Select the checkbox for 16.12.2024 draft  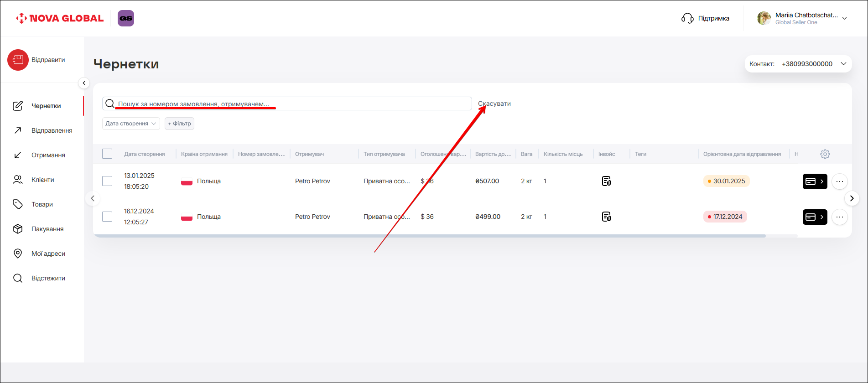pos(107,217)
